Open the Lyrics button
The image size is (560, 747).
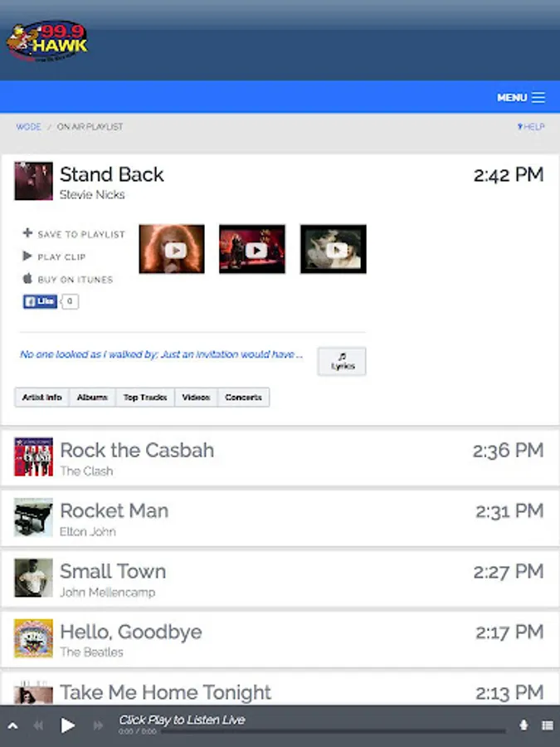342,362
